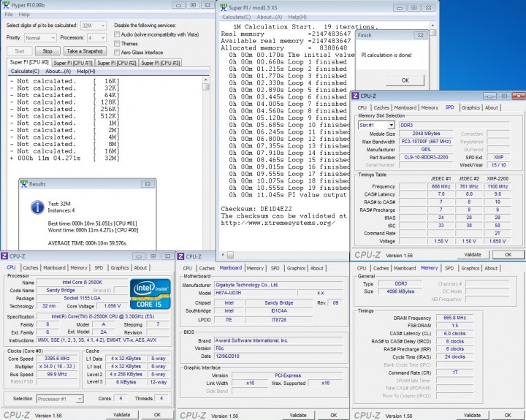This screenshot has height=420, width=526.
Task: Click Validate in CPU-Z Mainboard window
Action: tap(298, 415)
